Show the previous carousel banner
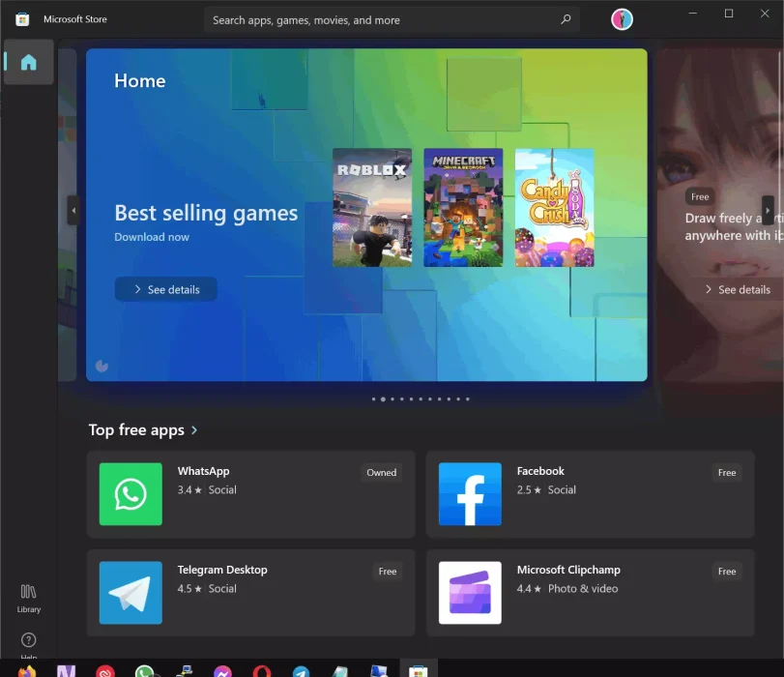Viewport: 784px width, 677px height. point(73,211)
